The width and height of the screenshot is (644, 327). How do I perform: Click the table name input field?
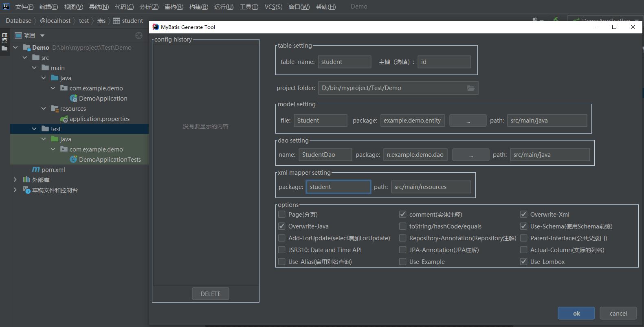[x=344, y=62]
